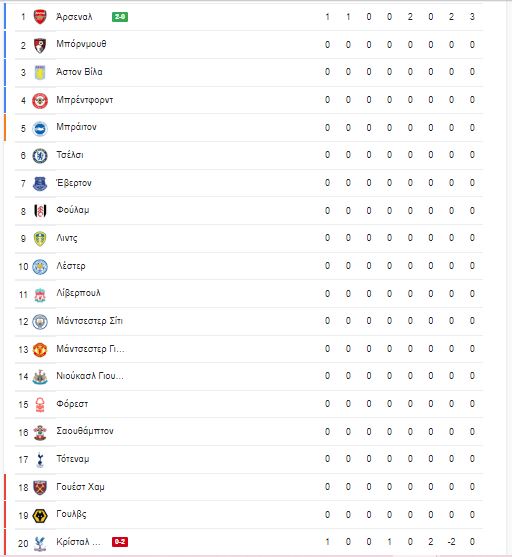Click the Leicester fox crest icon
This screenshot has width=512, height=557.
tap(40, 266)
